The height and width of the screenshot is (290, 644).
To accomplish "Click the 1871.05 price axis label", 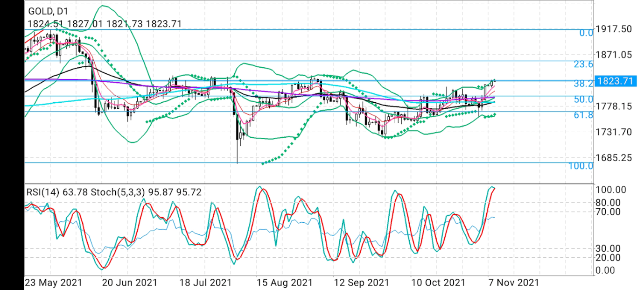I will click(x=613, y=55).
